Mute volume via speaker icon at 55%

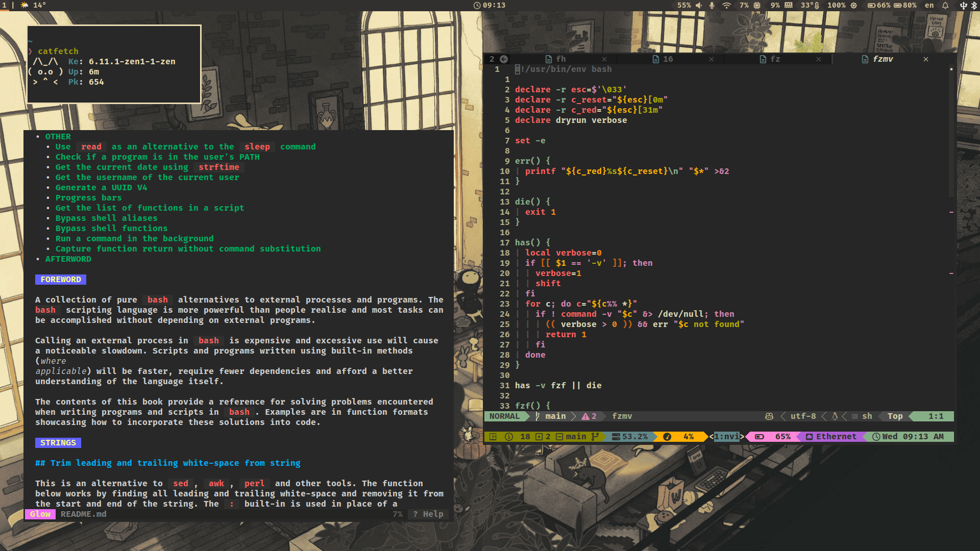[x=698, y=6]
